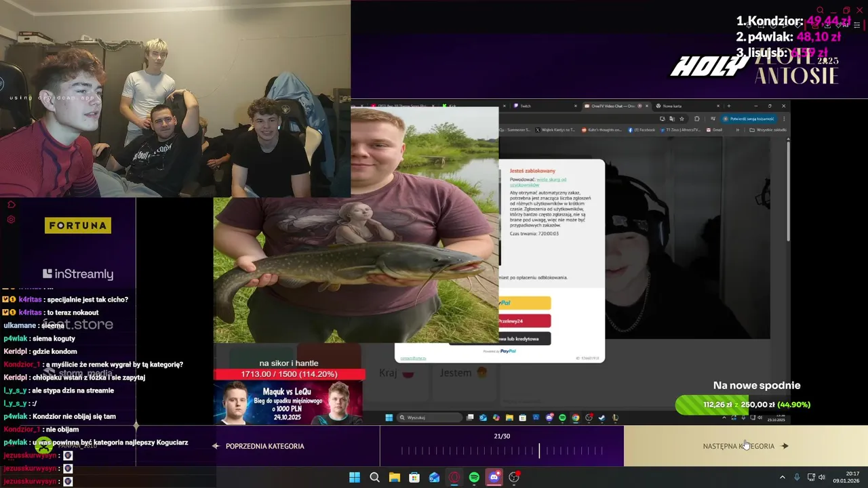Open Chrome icon in streamed taskbar
868x488 pixels.
pyautogui.click(x=575, y=418)
